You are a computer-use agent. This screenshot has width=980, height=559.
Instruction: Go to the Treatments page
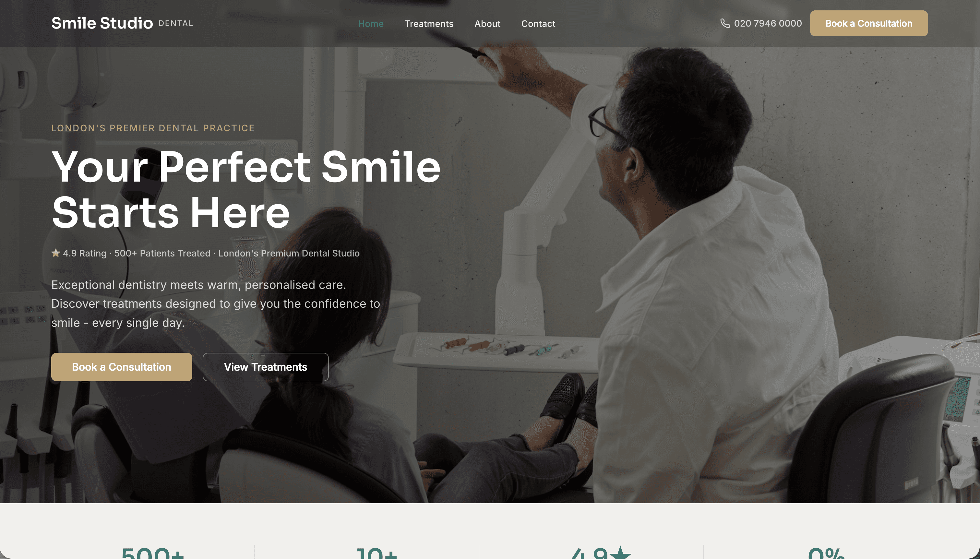click(429, 24)
